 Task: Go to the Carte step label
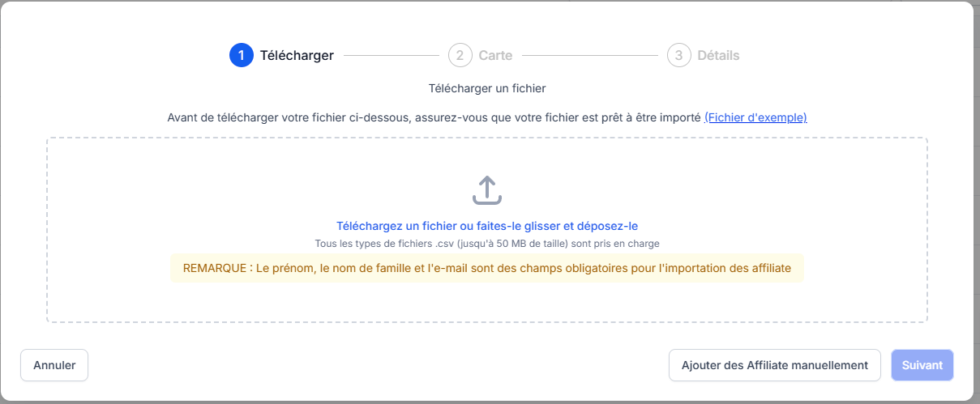point(495,56)
